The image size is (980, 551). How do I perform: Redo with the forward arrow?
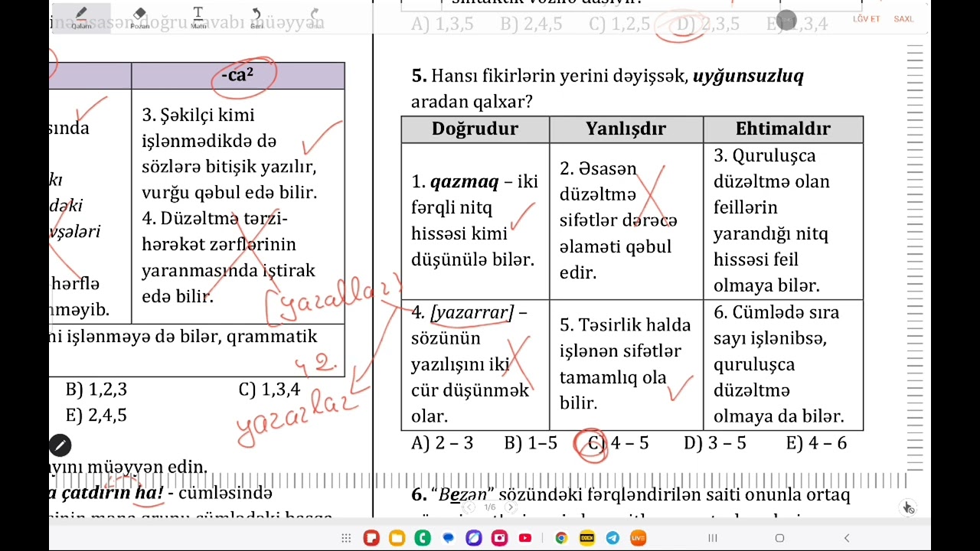(315, 18)
